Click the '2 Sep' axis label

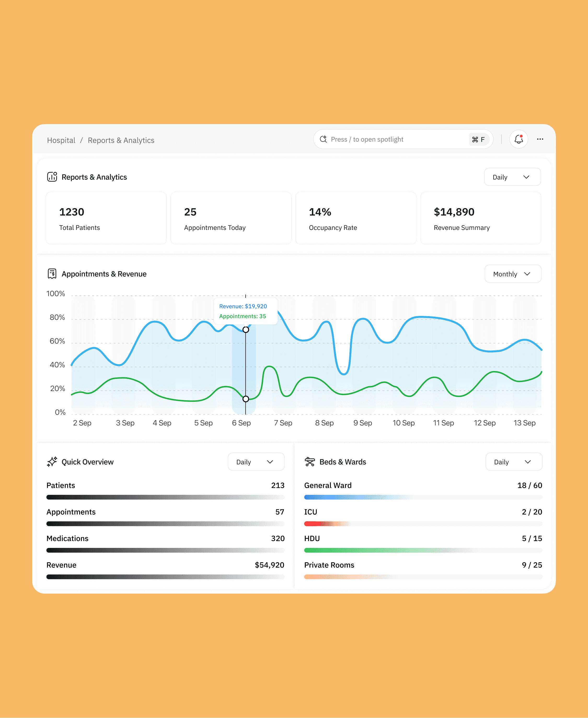pos(82,423)
